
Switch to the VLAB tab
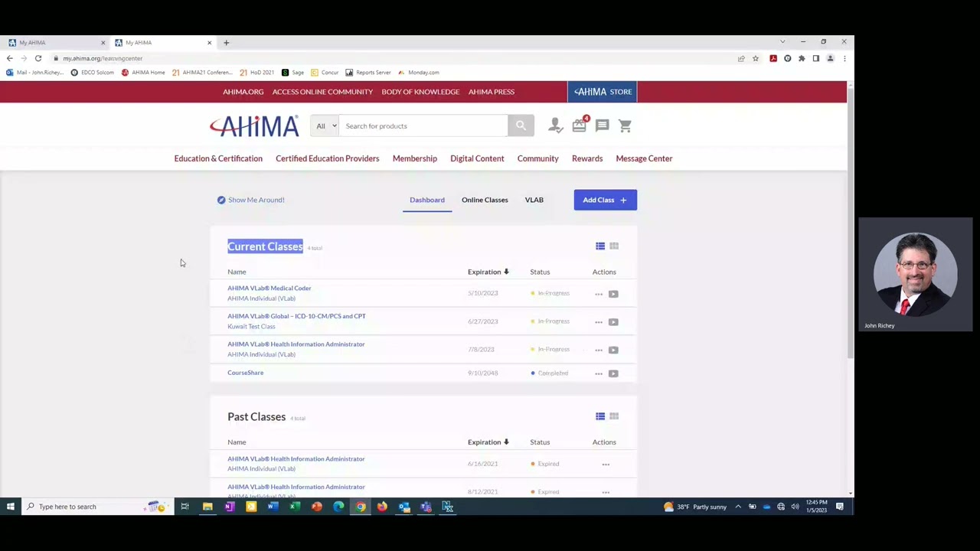tap(534, 200)
